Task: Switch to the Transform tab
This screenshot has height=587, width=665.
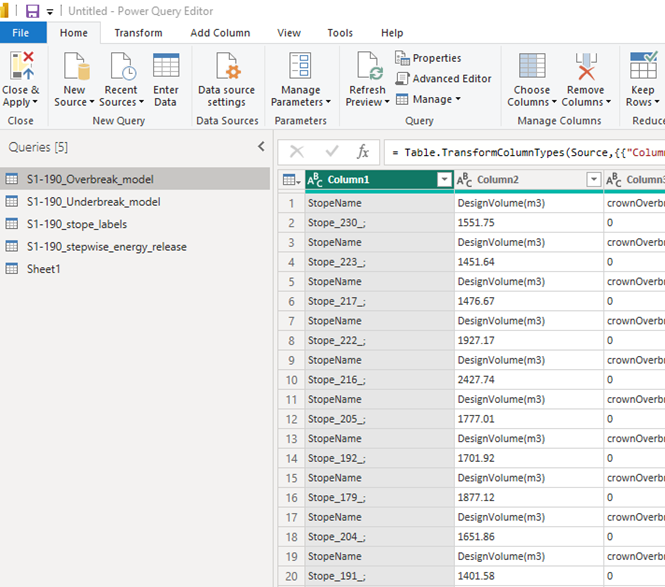Action: pos(138,33)
